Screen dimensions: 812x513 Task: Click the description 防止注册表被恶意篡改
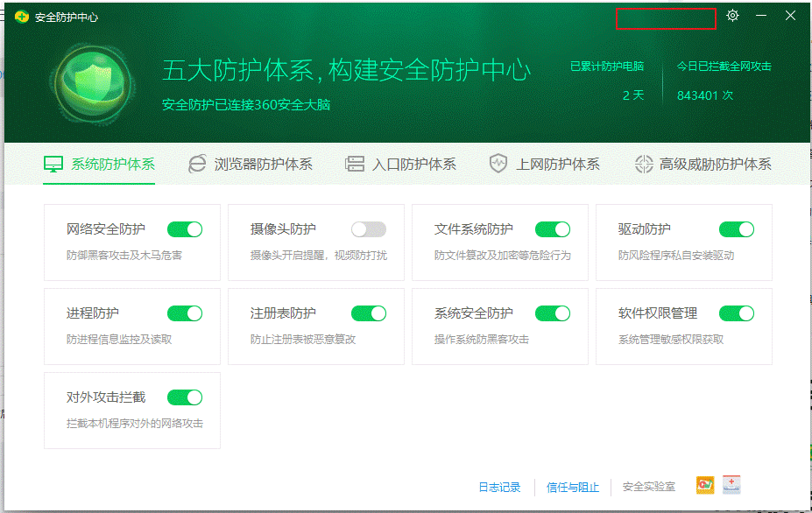coord(303,339)
